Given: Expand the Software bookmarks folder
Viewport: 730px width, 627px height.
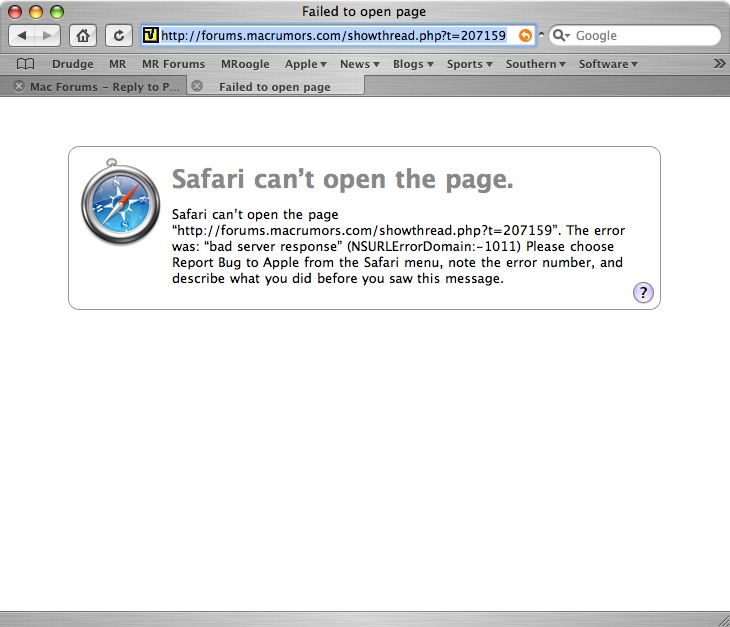Looking at the screenshot, I should coord(608,64).
